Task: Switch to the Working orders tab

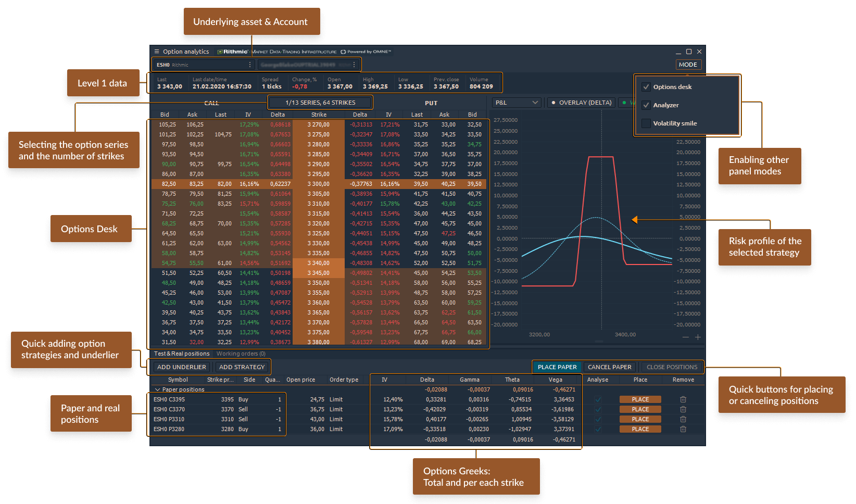Action: tap(241, 354)
